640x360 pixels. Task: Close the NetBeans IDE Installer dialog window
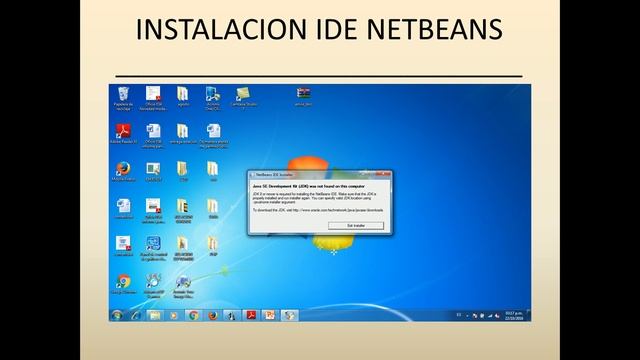point(384,174)
